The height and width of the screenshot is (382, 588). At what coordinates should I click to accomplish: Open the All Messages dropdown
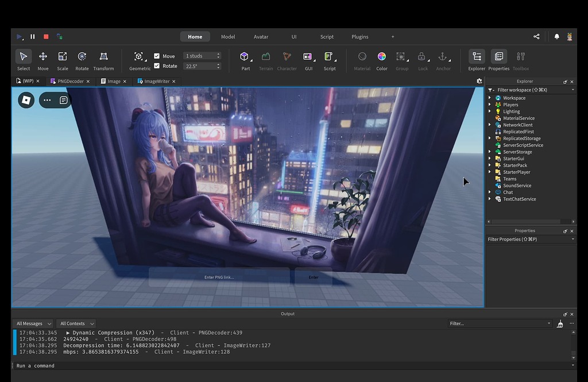[x=33, y=323]
